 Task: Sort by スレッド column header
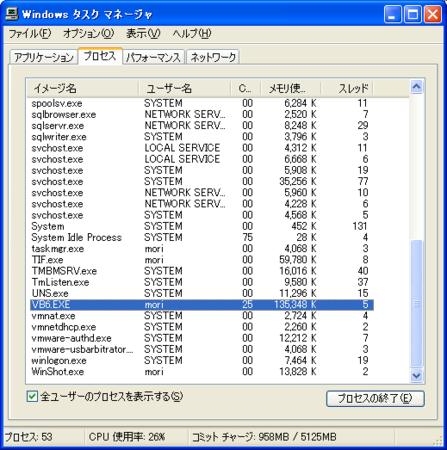tap(347, 88)
